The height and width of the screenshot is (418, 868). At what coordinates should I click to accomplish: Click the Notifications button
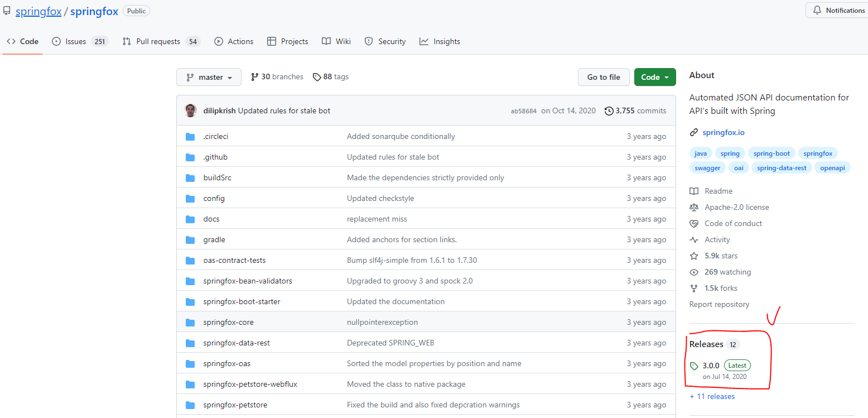pyautogui.click(x=837, y=10)
